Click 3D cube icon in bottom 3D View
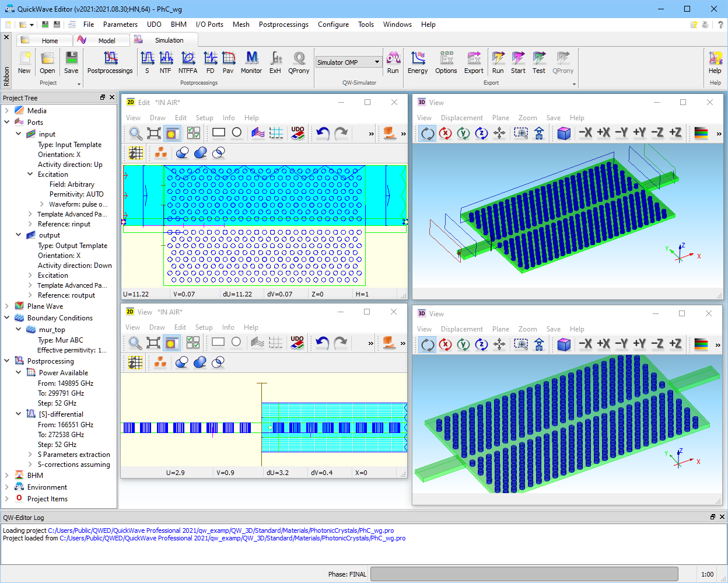Viewport: 728px width, 583px height. [x=563, y=344]
